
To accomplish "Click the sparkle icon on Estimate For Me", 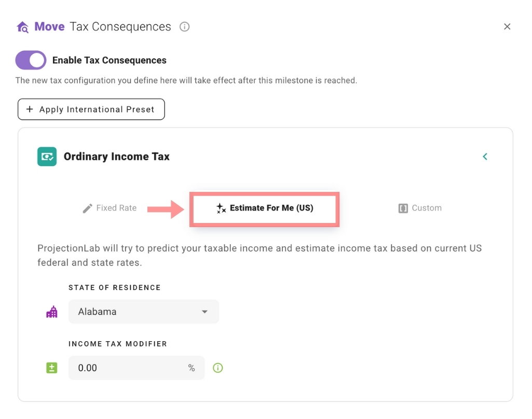I will pyautogui.click(x=221, y=208).
